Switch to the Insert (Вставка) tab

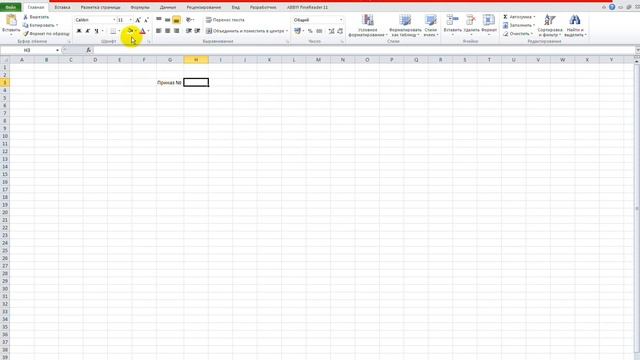pos(62,7)
